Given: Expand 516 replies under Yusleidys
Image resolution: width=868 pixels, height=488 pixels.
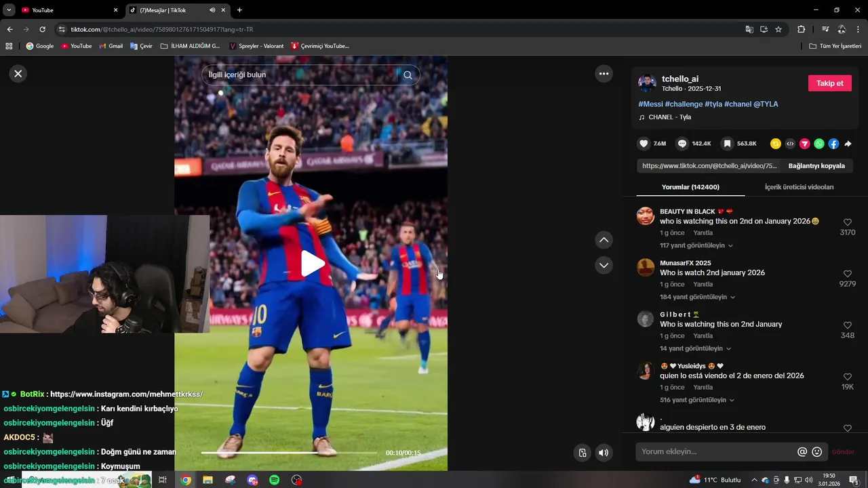Looking at the screenshot, I should click(698, 400).
